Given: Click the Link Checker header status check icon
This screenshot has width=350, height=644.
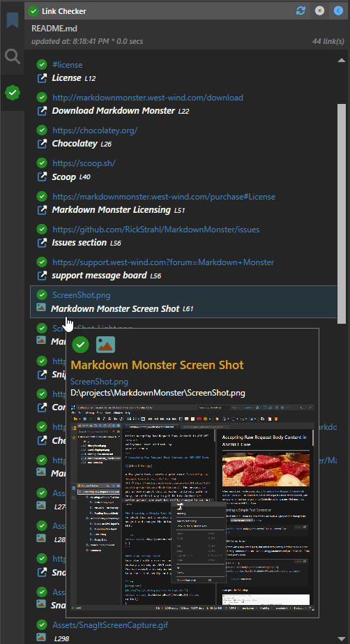Looking at the screenshot, I should 33,11.
